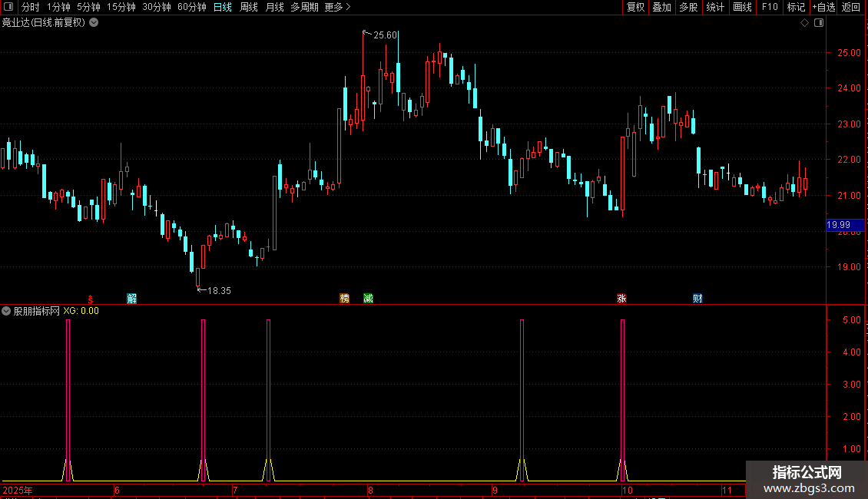This screenshot has width=868, height=499.
Task: Expand dropdown beside 竞业达 chart title
Action: [x=94, y=23]
